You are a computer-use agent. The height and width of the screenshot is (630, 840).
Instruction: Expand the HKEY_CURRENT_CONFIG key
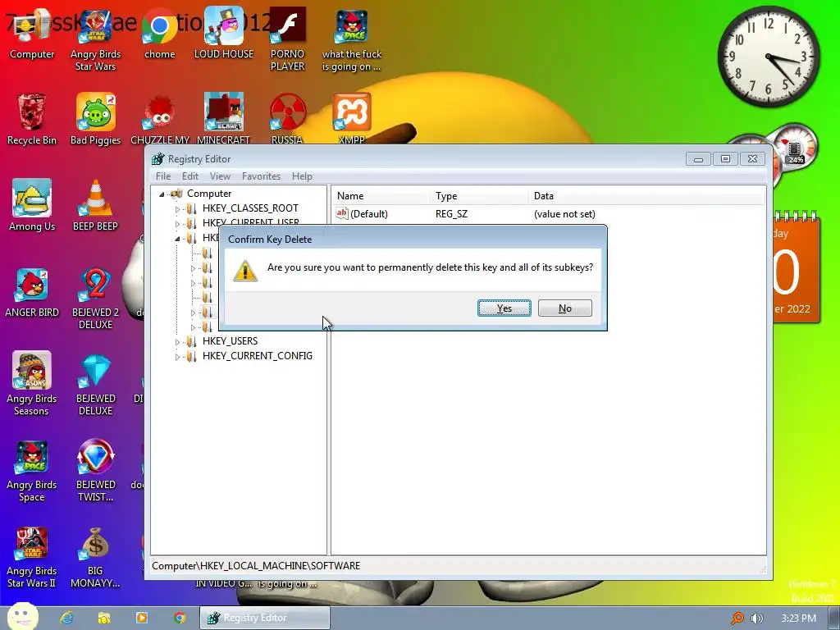tap(177, 357)
